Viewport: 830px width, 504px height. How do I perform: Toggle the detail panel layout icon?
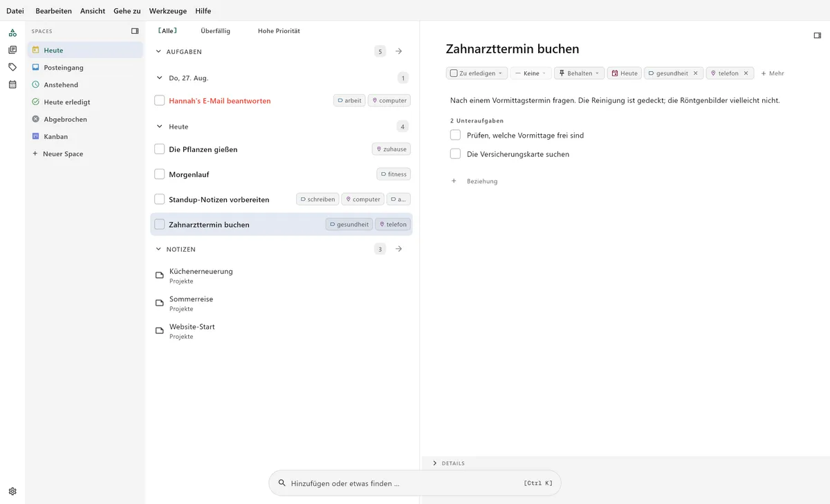pos(818,35)
